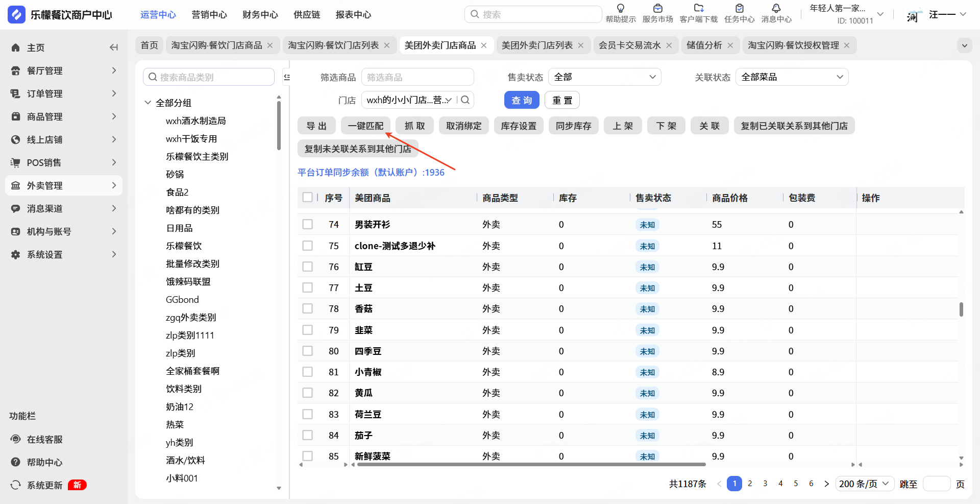The width and height of the screenshot is (980, 504).
Task: Click the store search magnifier icon
Action: [x=465, y=100]
